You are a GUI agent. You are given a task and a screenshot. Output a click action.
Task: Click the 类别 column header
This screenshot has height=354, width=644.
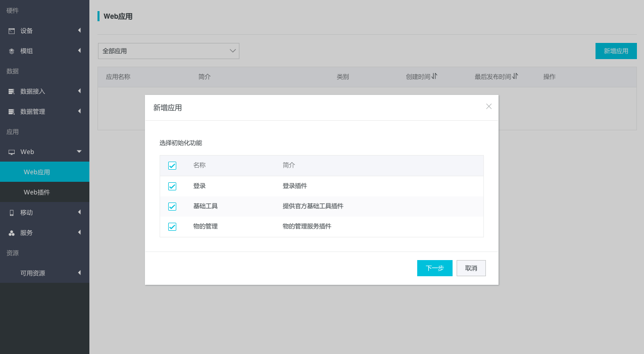coord(343,77)
